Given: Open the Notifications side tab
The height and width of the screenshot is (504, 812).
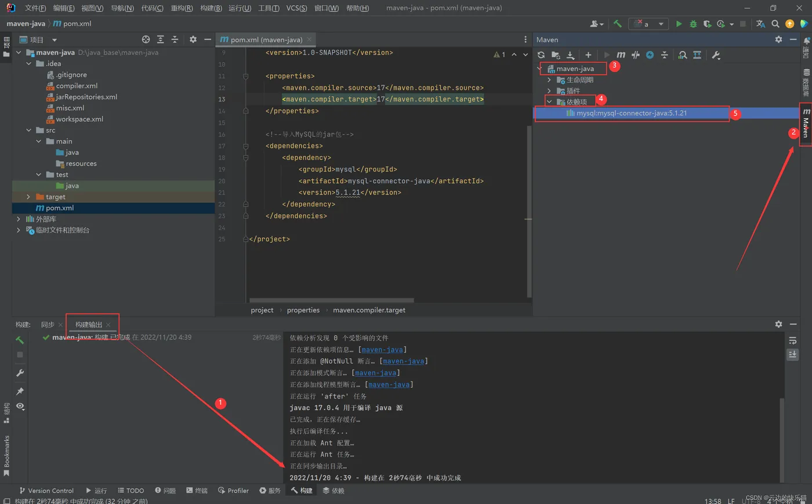Looking at the screenshot, I should (806, 48).
